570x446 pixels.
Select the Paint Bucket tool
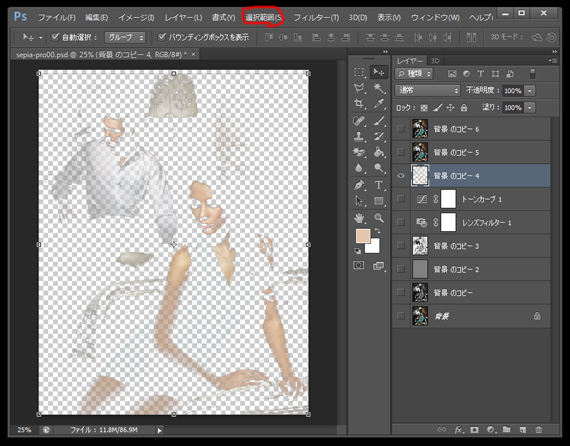[379, 152]
